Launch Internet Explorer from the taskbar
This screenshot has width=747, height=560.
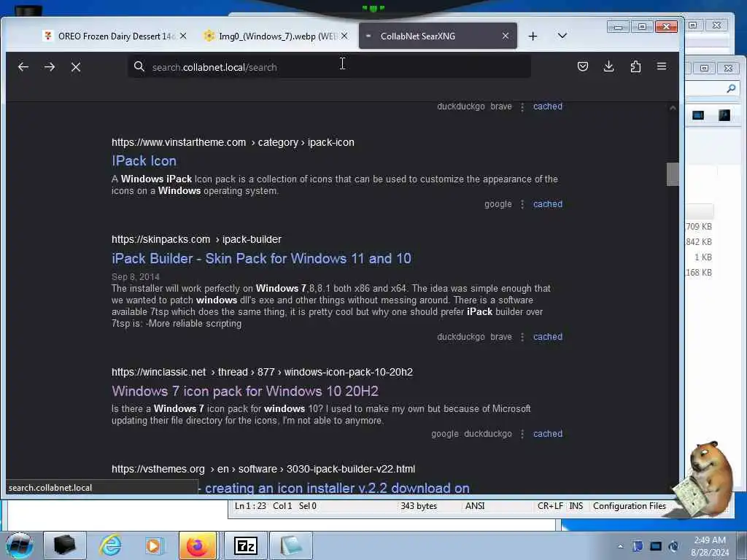111,545
